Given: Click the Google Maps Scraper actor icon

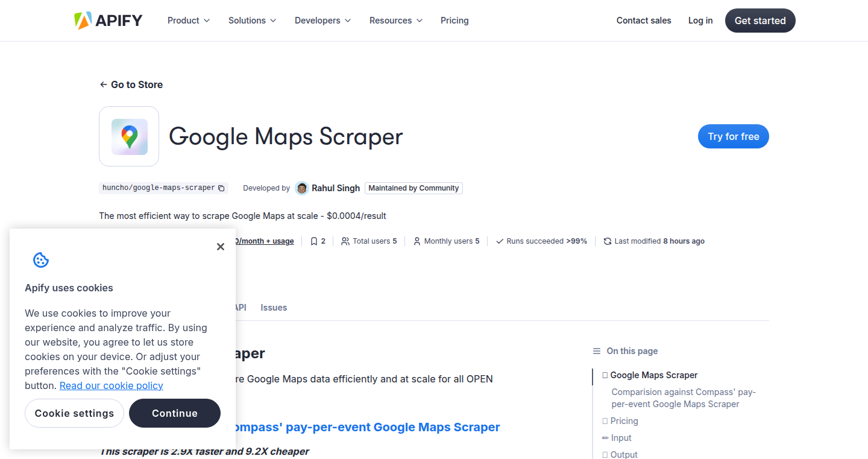Looking at the screenshot, I should [x=129, y=136].
